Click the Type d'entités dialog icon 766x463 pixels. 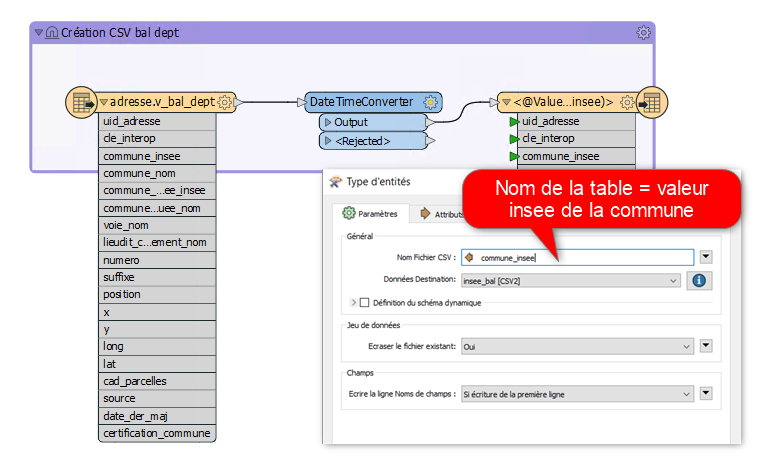336,182
